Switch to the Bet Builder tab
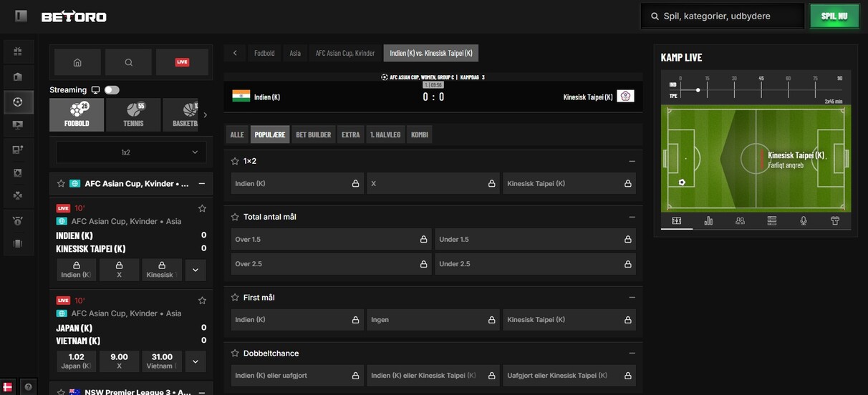Image resolution: width=868 pixels, height=395 pixels. [x=314, y=135]
